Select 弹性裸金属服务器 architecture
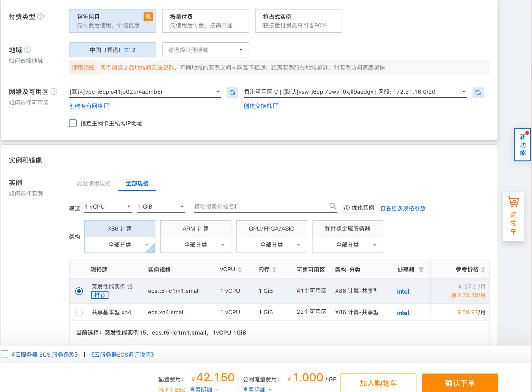The width and height of the screenshot is (532, 392). [347, 229]
